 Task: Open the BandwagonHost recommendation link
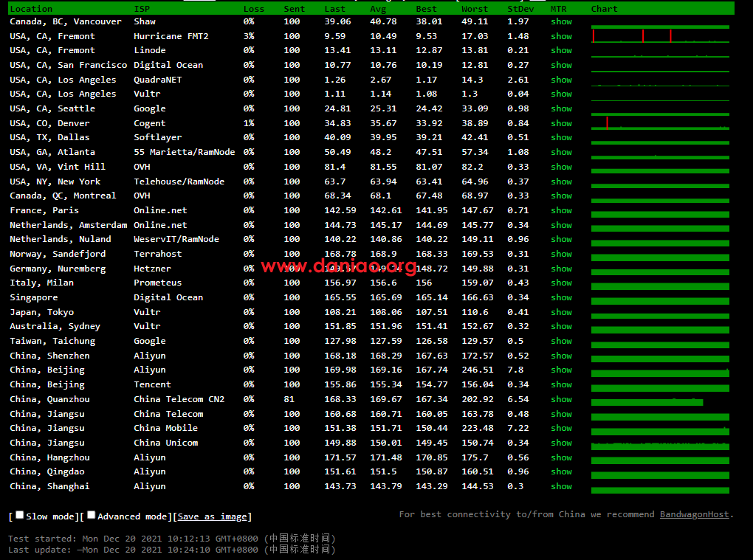[694, 514]
